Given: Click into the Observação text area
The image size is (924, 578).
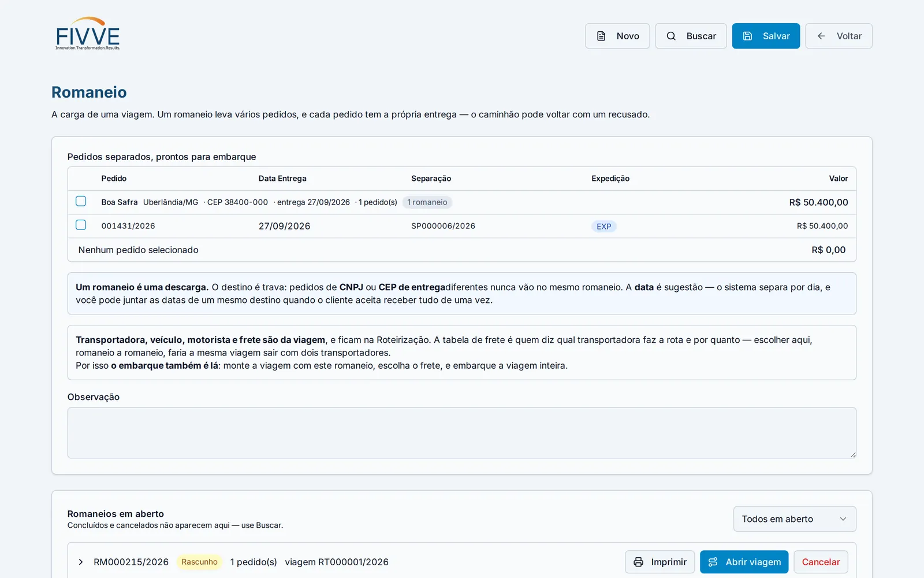Looking at the screenshot, I should point(462,433).
